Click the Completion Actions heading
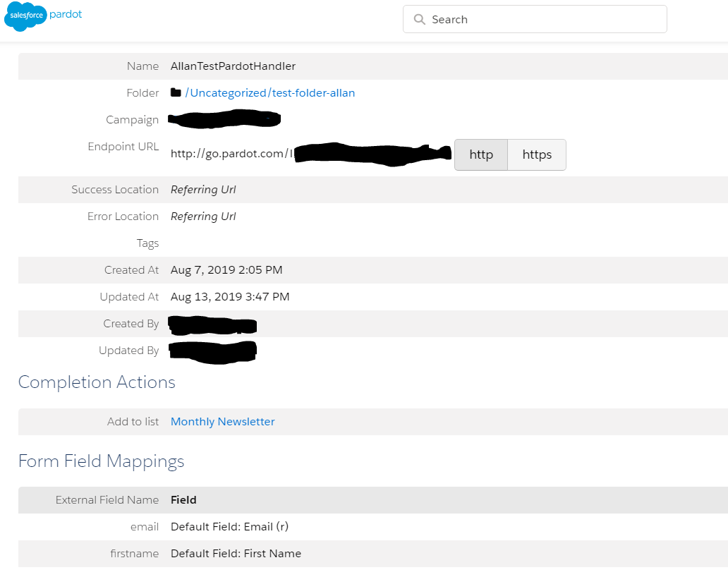Viewport: 728px width, 577px height. pos(97,382)
